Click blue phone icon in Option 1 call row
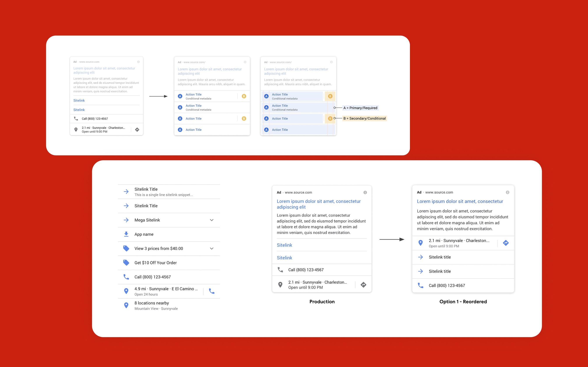This screenshot has height=367, width=588. [420, 286]
